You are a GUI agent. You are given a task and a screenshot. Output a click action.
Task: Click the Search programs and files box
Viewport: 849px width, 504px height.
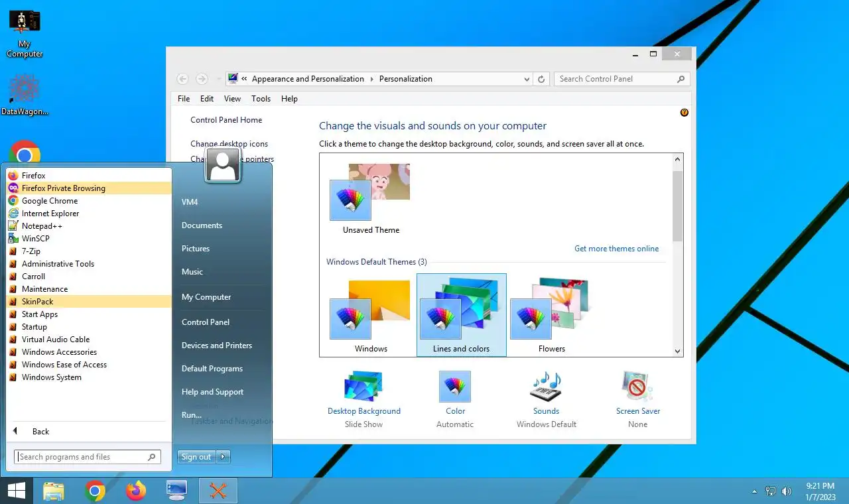point(88,457)
